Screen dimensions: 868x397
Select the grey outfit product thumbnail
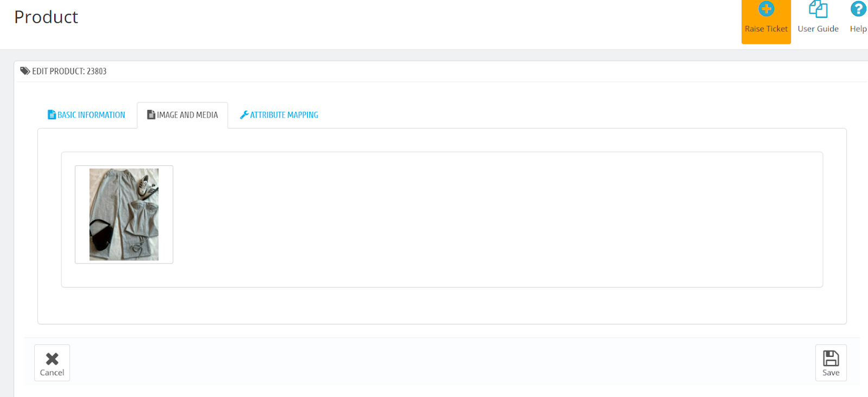(124, 214)
